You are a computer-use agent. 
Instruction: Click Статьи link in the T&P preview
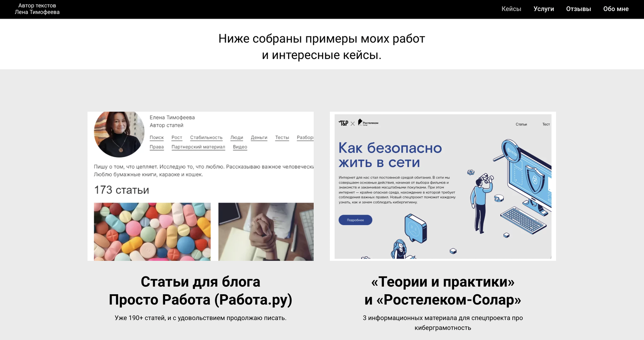[521, 124]
